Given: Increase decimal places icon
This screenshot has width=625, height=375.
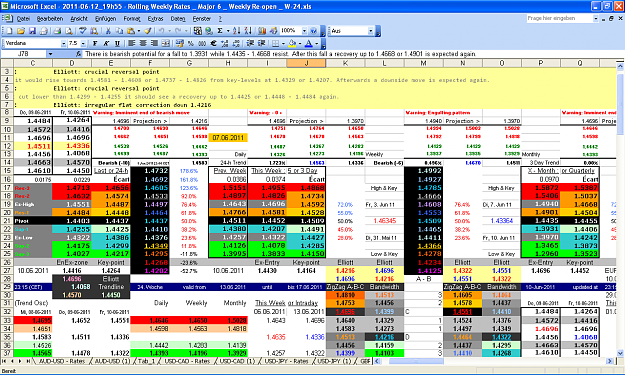Looking at the screenshot, I should tap(225, 43).
